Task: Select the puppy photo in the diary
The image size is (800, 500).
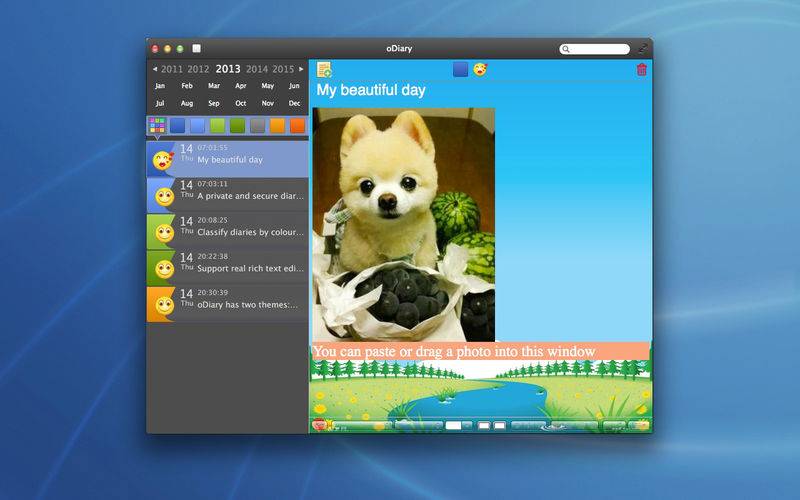Action: coord(404,224)
